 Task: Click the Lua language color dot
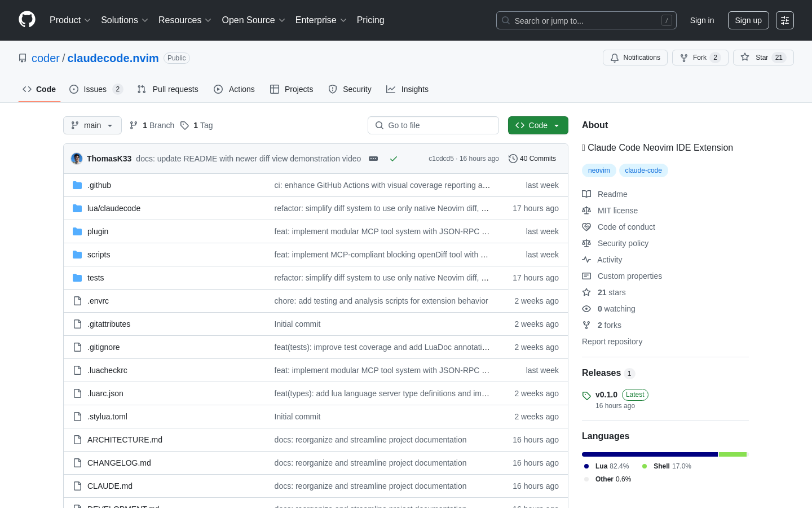[586, 466]
